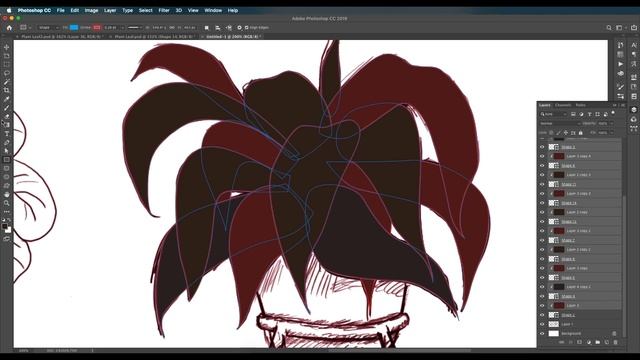Open the Actions play-icon panel
640x360 pixels.
620,64
